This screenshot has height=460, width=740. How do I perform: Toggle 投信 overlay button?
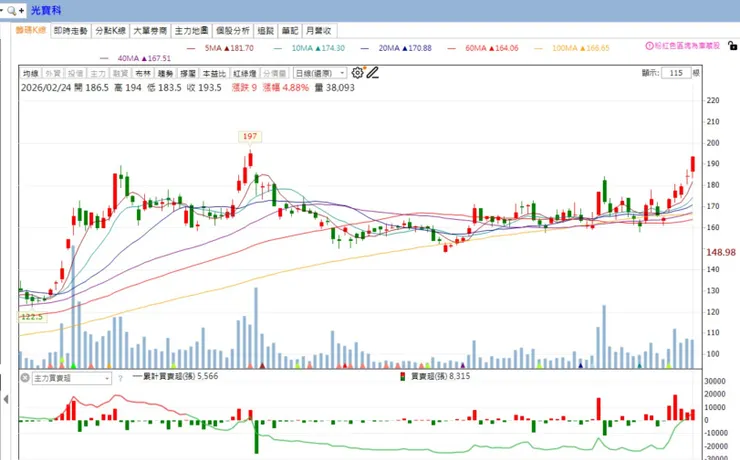76,74
